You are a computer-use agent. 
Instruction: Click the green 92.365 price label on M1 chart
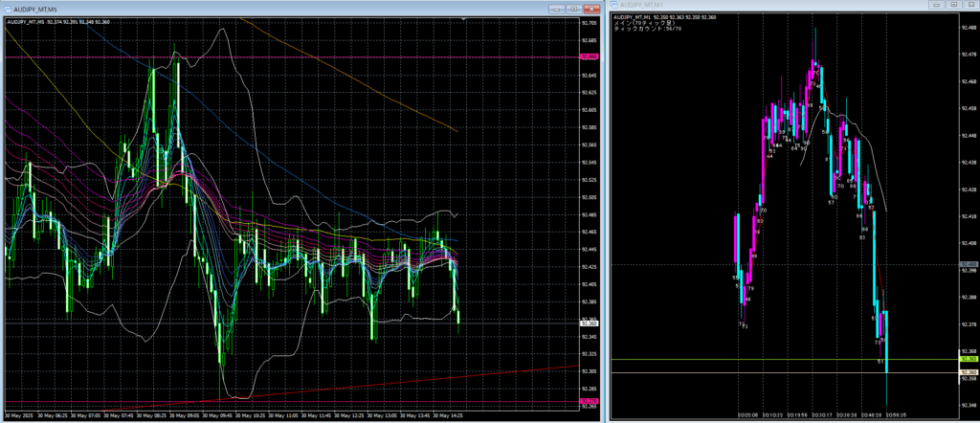969,359
